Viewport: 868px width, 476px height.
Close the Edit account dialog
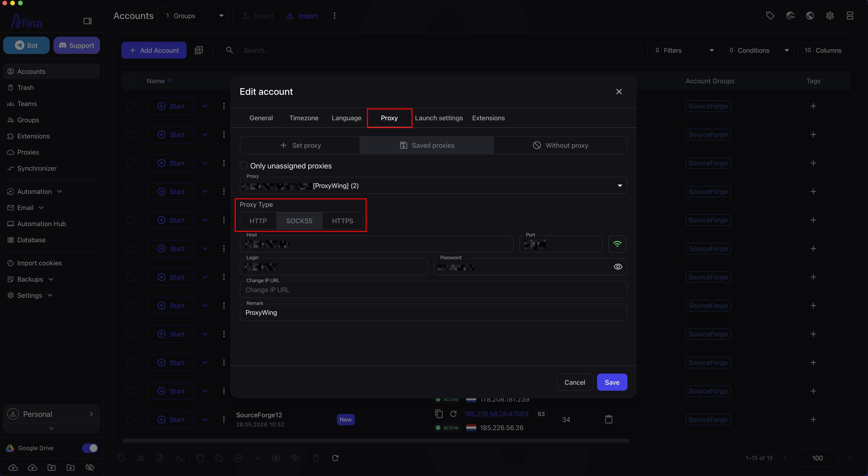(x=619, y=92)
